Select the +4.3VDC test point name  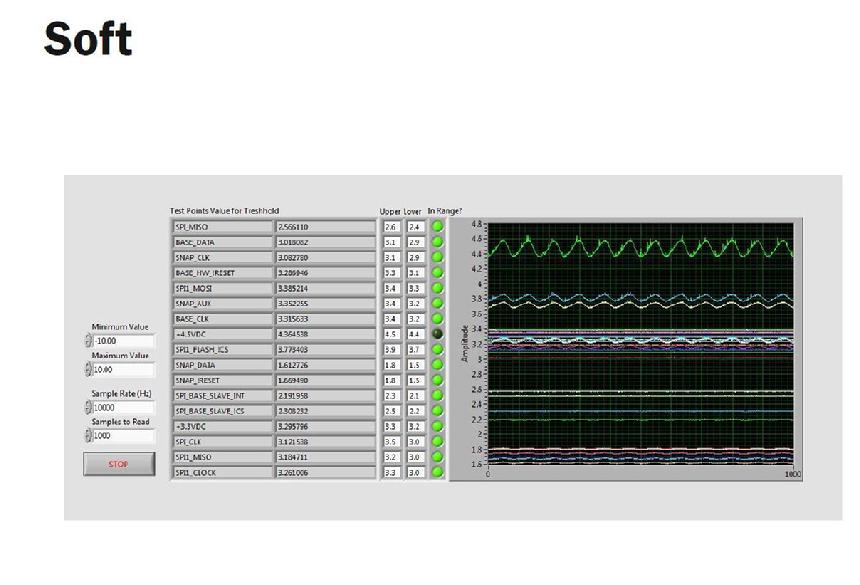(x=222, y=334)
